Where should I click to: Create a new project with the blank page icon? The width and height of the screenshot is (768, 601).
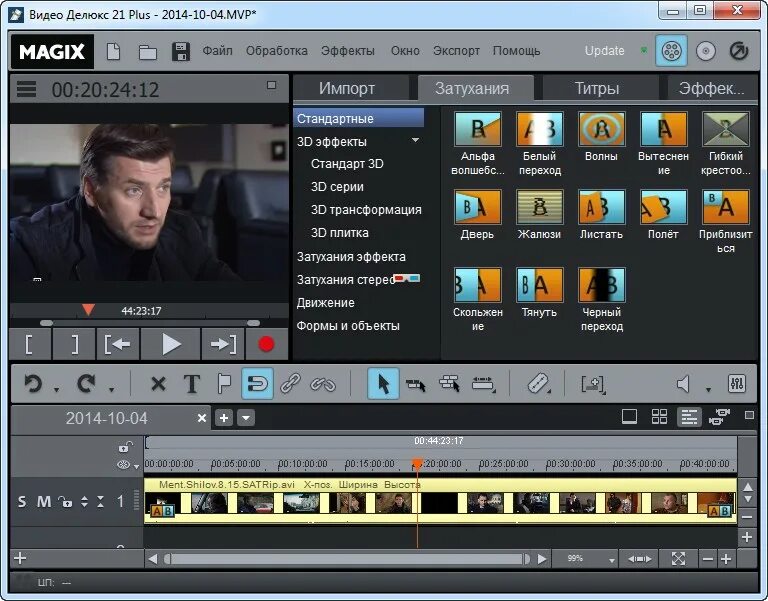113,51
